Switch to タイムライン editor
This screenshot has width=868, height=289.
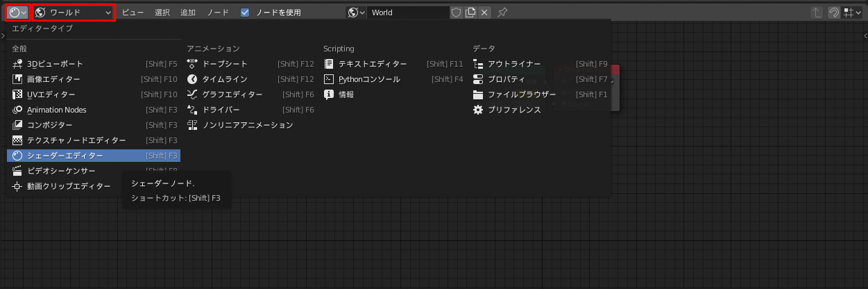tap(250, 79)
